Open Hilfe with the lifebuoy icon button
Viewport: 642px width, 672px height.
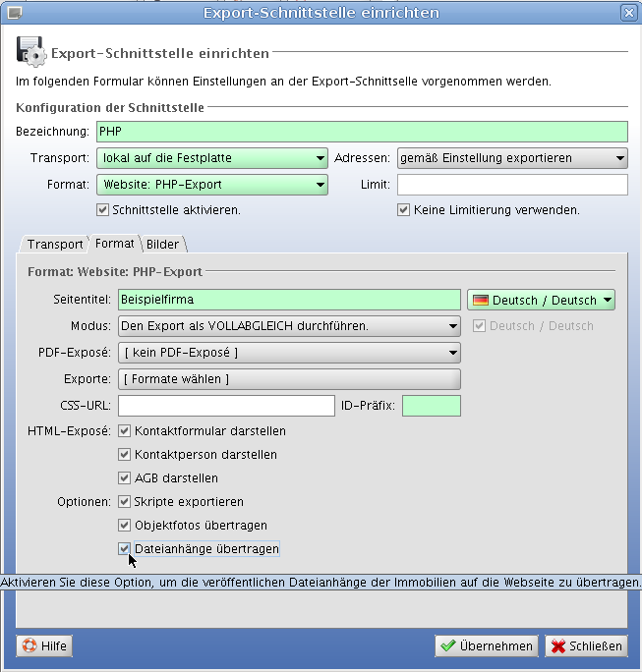click(x=43, y=645)
